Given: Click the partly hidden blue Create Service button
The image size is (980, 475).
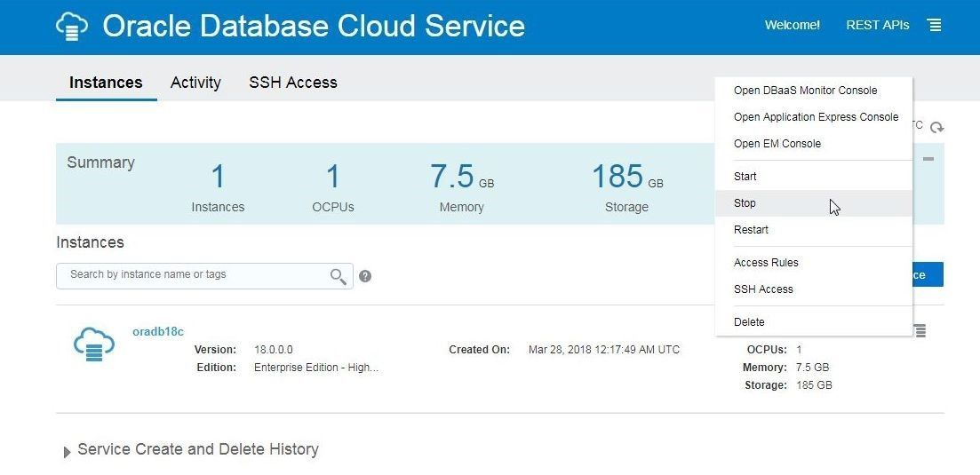Looking at the screenshot, I should (928, 274).
